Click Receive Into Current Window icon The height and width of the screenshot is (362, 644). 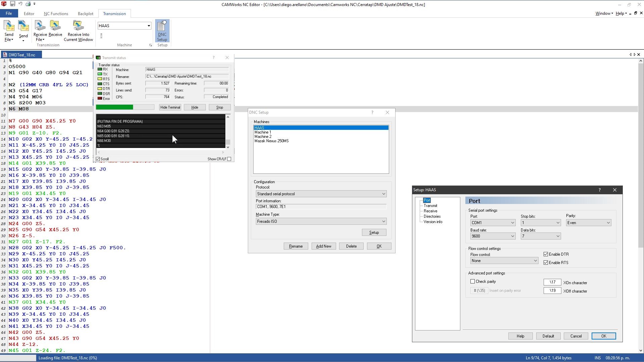click(78, 31)
